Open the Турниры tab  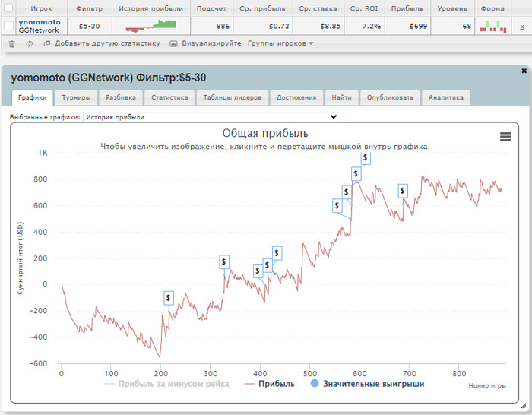(76, 98)
